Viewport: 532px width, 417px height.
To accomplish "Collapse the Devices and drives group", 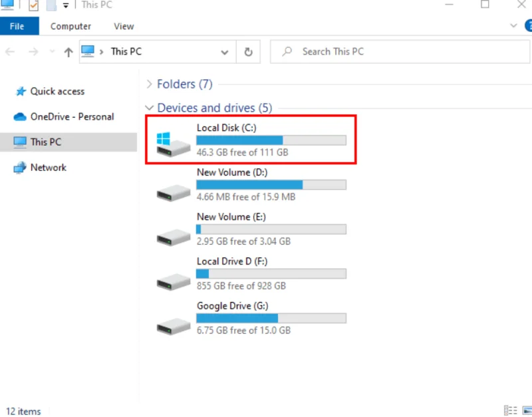I will pos(149,108).
